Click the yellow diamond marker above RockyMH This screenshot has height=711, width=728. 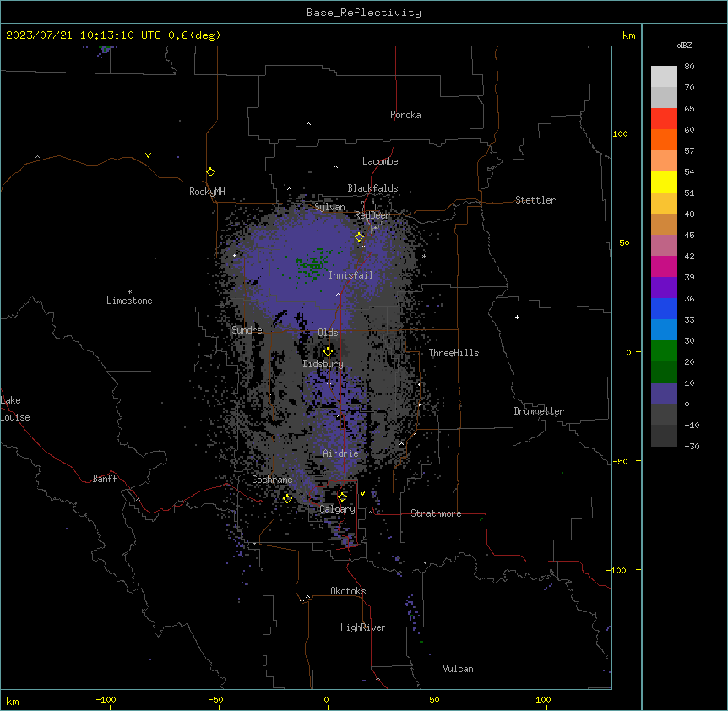(211, 172)
